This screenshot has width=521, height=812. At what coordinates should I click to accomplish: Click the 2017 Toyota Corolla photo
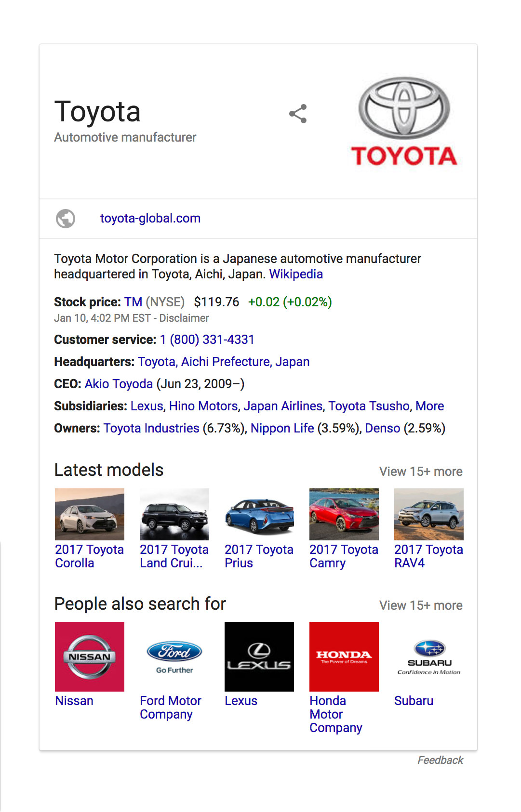(90, 514)
